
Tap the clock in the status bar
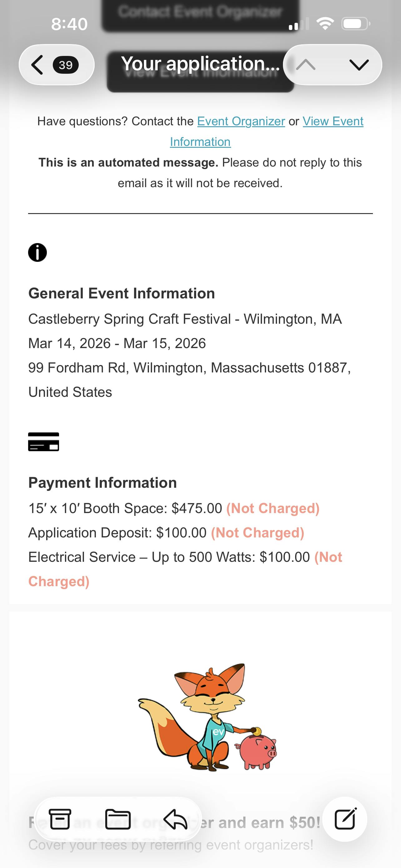click(x=69, y=24)
